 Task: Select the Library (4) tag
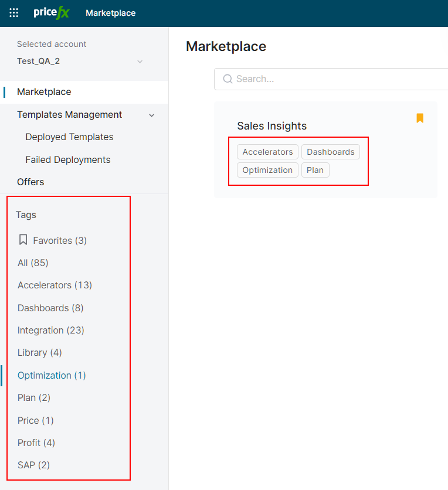(39, 353)
